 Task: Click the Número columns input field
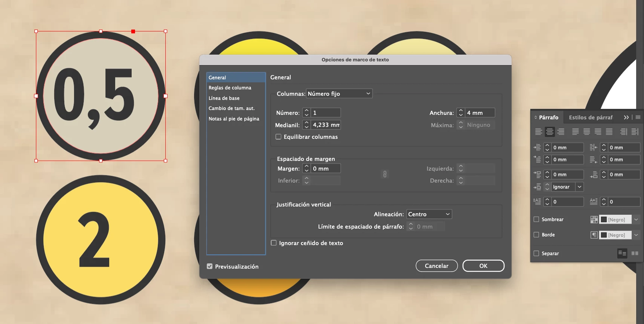click(326, 113)
